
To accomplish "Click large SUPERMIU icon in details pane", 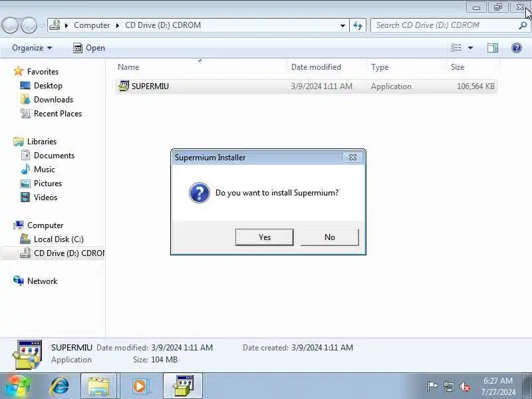I will (x=27, y=354).
